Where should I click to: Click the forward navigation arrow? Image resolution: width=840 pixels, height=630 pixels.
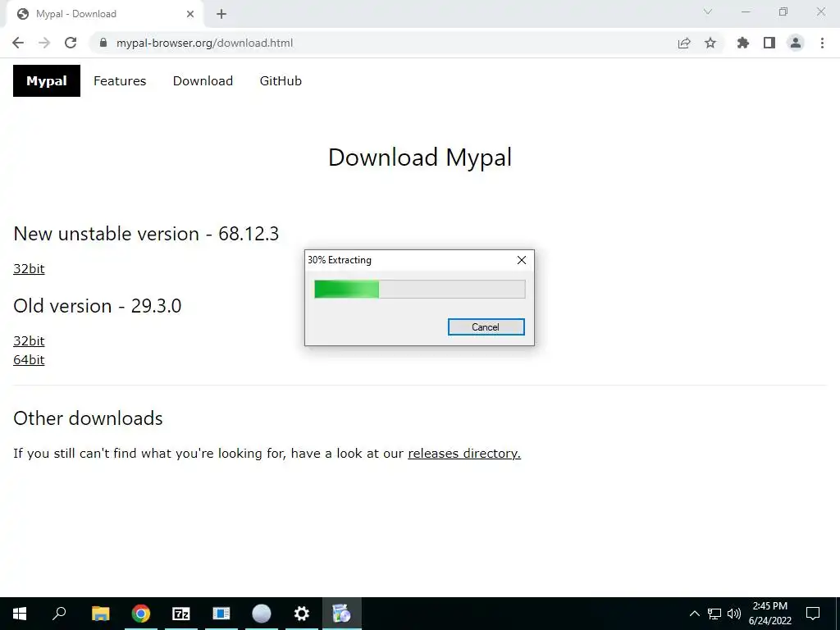[44, 43]
